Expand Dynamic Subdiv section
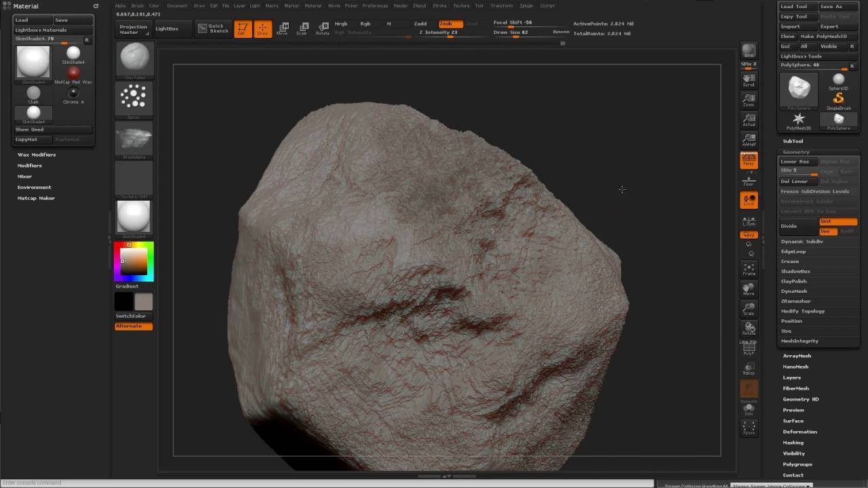The width and height of the screenshot is (868, 488). [802, 241]
